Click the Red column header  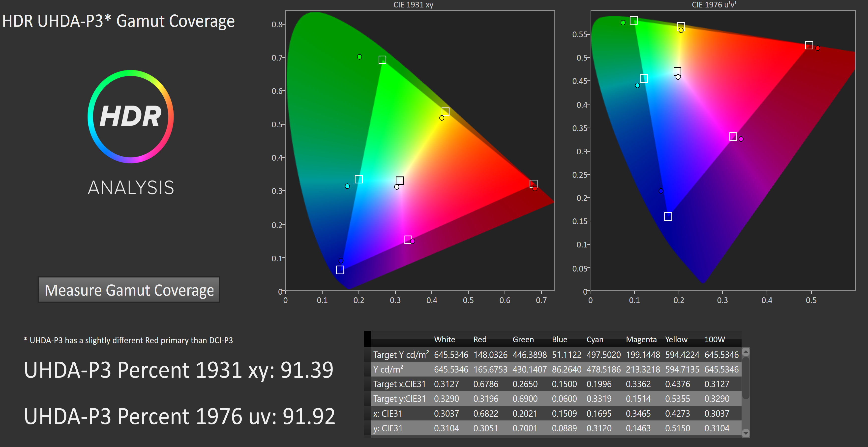[x=480, y=339]
